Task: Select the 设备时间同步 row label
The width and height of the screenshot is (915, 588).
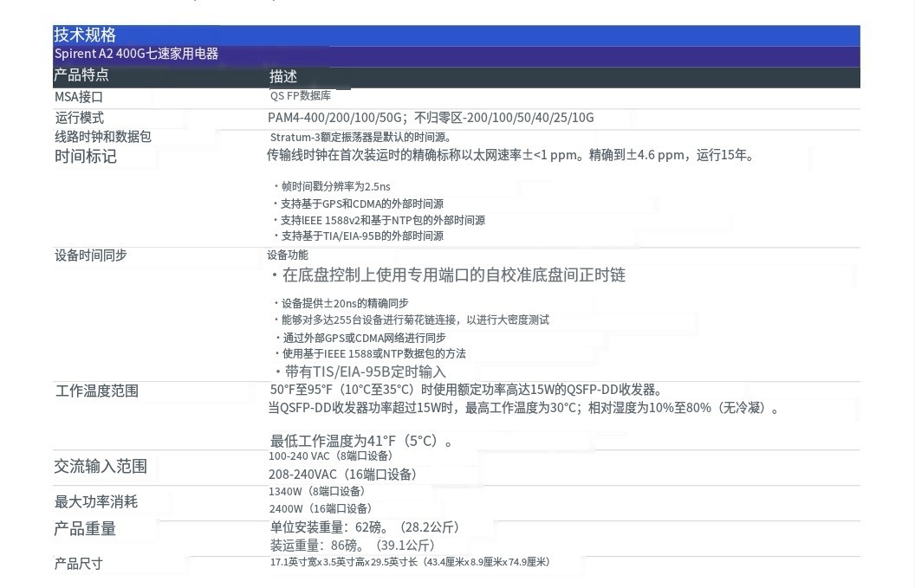Action: point(91,255)
